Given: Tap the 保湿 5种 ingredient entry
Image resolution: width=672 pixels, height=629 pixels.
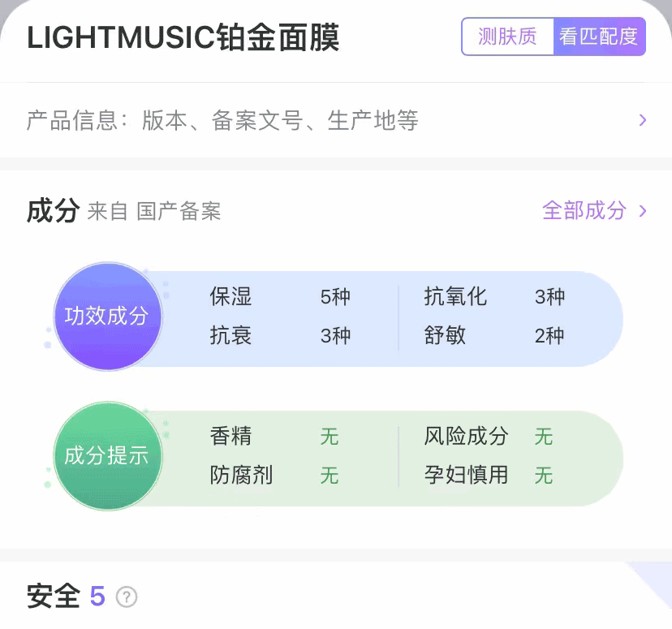Looking at the screenshot, I should 279,296.
